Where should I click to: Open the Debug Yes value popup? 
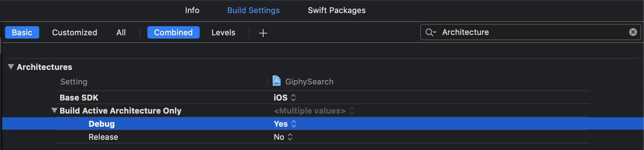click(x=285, y=124)
